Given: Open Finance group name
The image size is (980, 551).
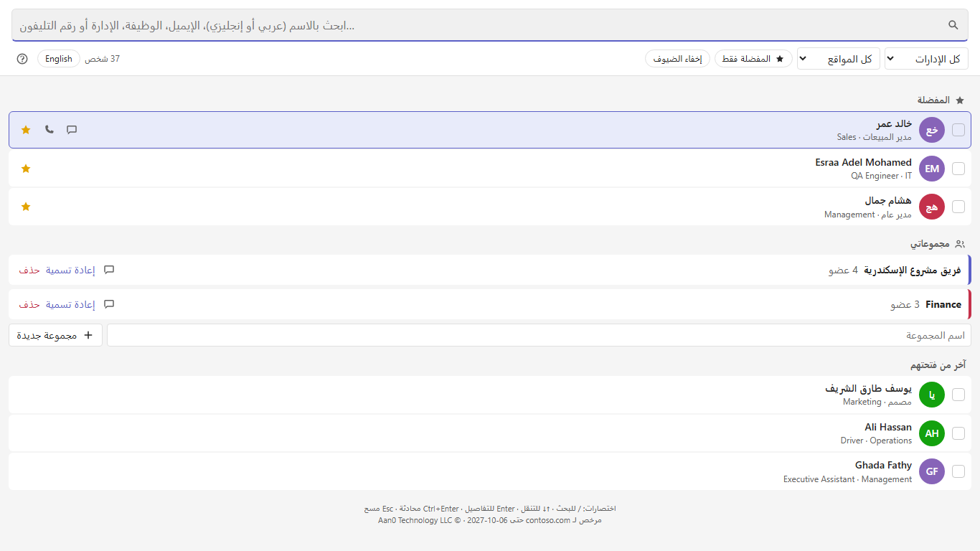Looking at the screenshot, I should click(x=943, y=304).
